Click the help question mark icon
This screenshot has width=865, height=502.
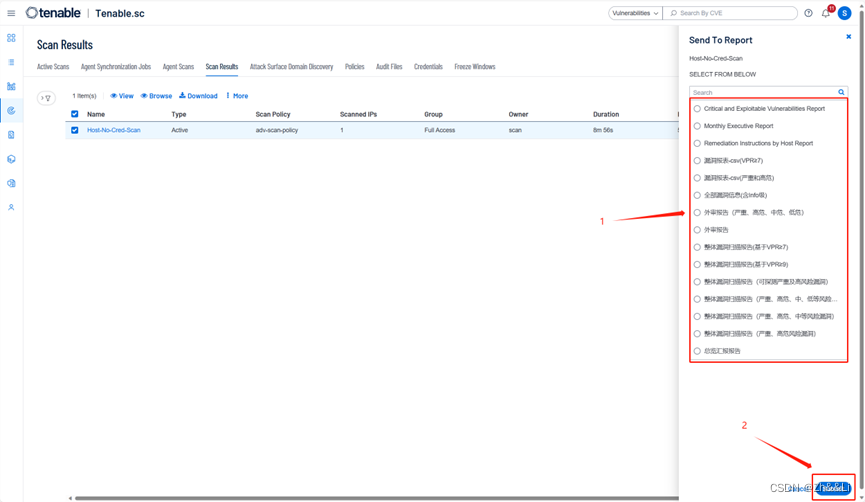pos(808,13)
